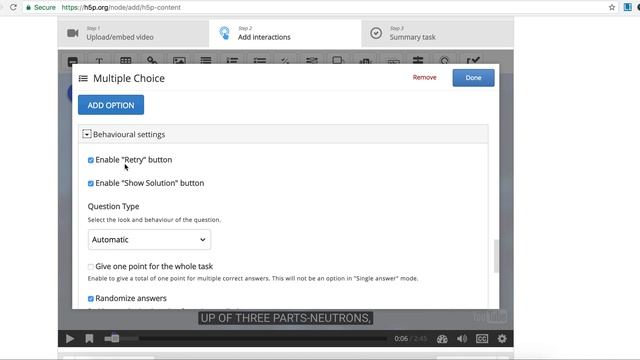Screen dimensions: 640x360
Task: Select the Drag Text tool
Action: [x=393, y=61]
